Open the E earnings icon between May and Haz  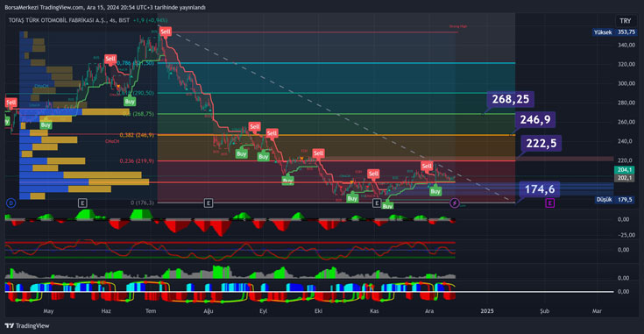point(82,203)
